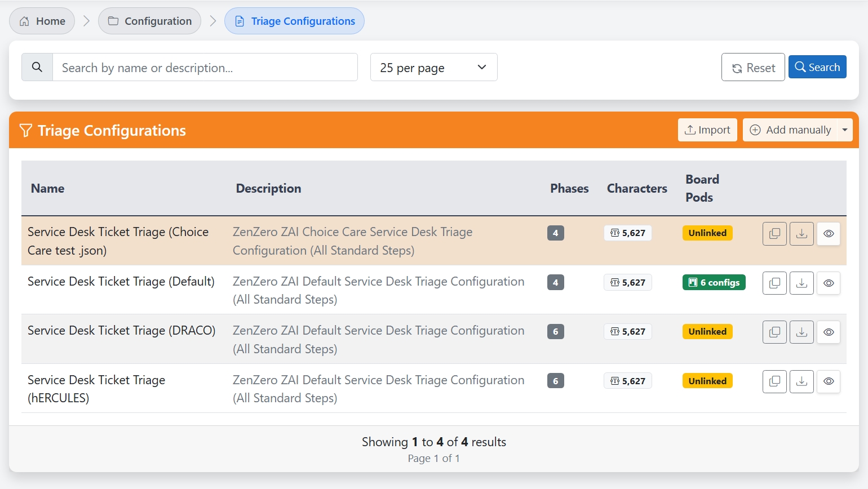Click 'Showing 1 to 4 of 4 results' text
Viewport: 868px width, 489px height.
434,442
